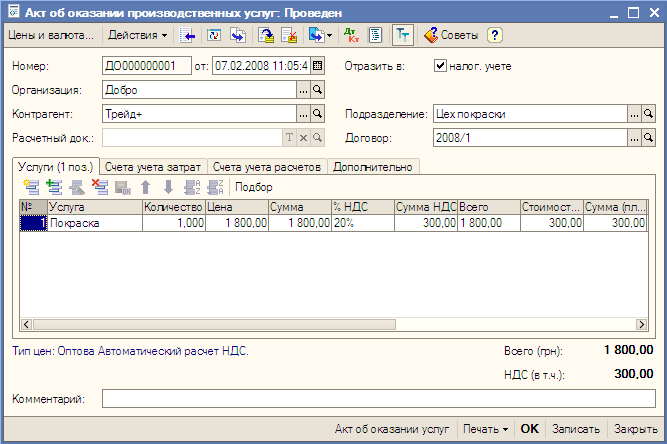Open the calendar picker next to date
This screenshot has height=444, width=667.
tap(318, 67)
